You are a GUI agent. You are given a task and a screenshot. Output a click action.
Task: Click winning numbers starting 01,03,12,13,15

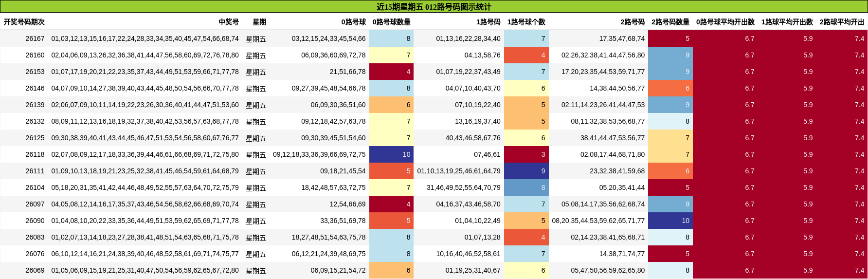pos(145,38)
